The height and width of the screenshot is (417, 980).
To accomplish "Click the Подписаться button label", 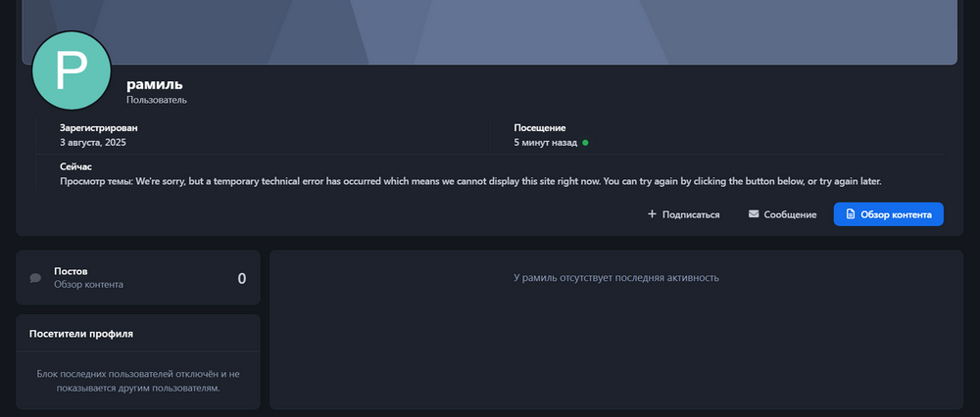I will pyautogui.click(x=691, y=214).
